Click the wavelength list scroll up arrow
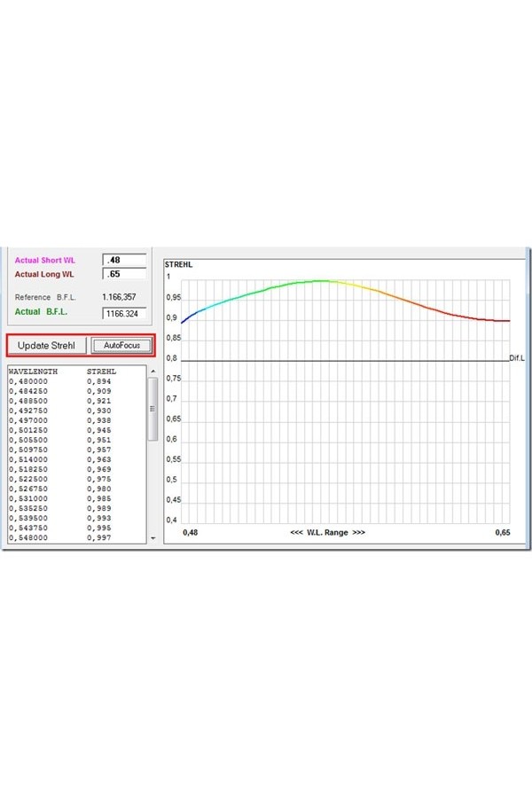Image resolution: width=532 pixels, height=798 pixels. click(x=153, y=371)
